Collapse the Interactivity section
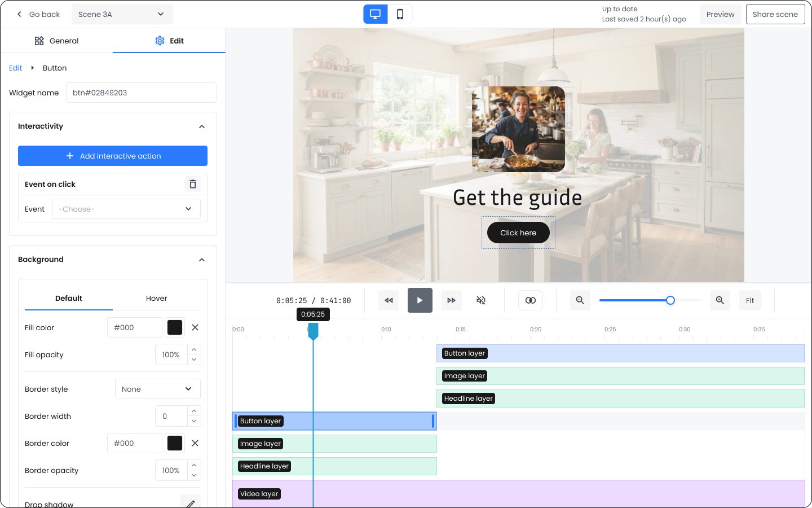Screen dimensions: 812x508 point(202,126)
